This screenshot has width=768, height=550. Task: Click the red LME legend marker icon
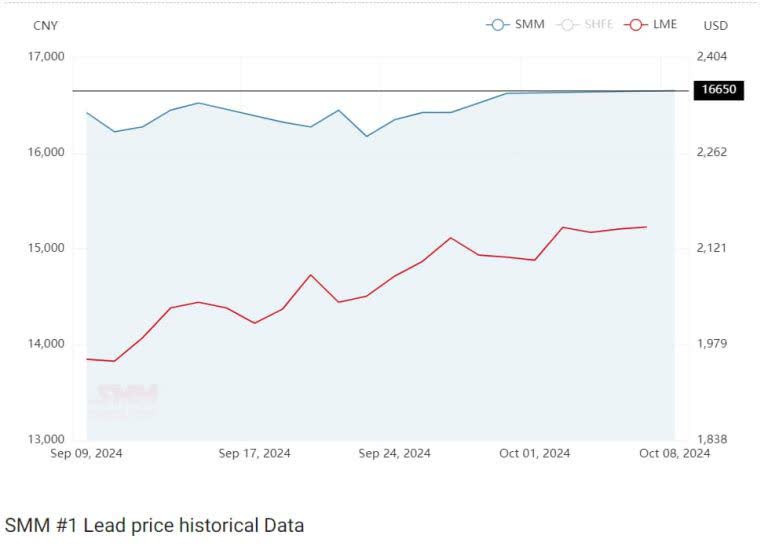[x=634, y=24]
